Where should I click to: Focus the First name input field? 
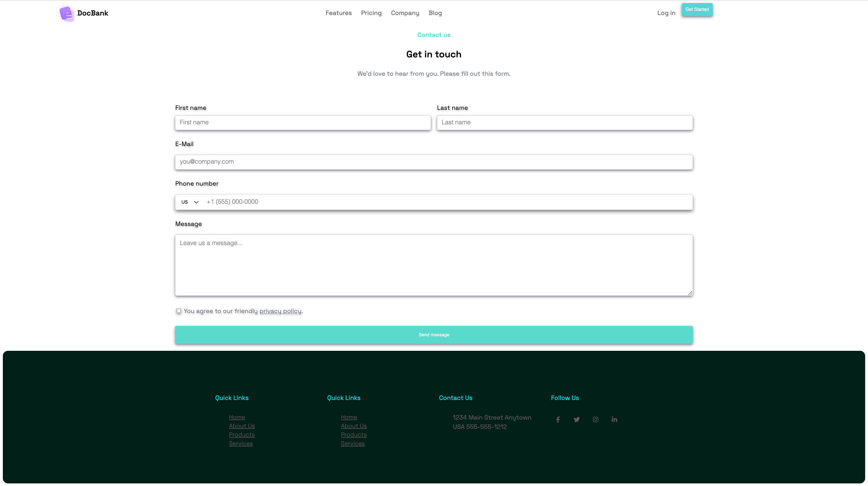point(303,123)
